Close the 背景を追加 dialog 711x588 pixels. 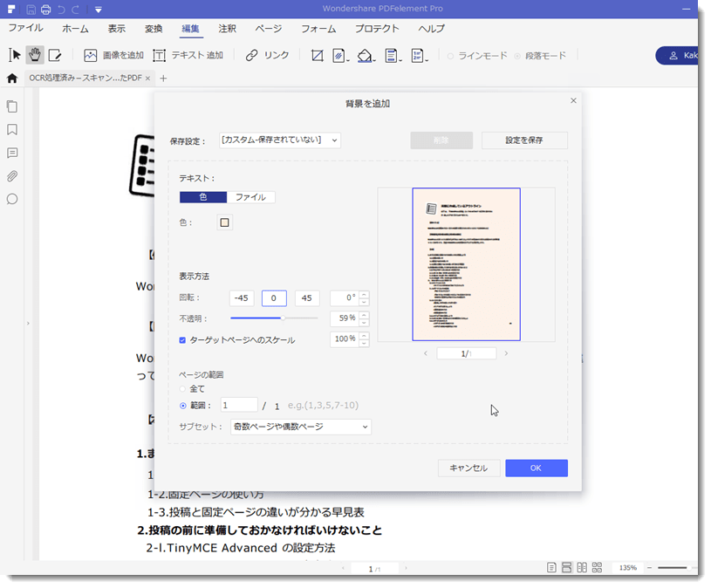pos(574,100)
